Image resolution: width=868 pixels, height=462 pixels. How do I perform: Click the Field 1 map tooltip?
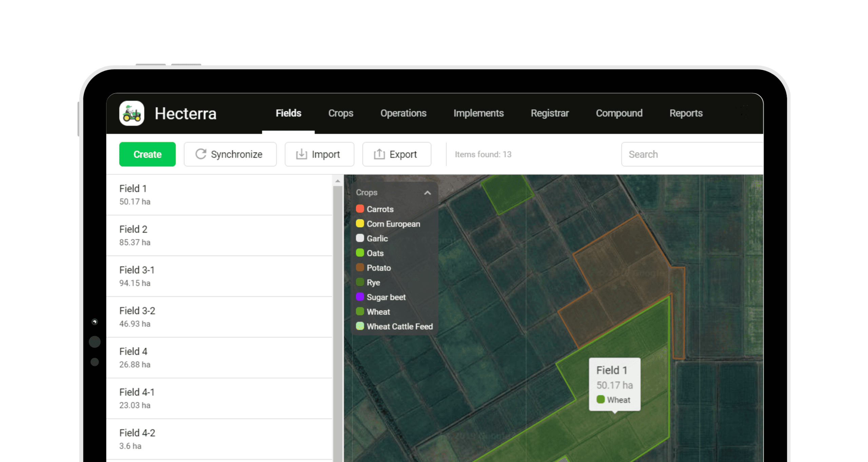(614, 384)
